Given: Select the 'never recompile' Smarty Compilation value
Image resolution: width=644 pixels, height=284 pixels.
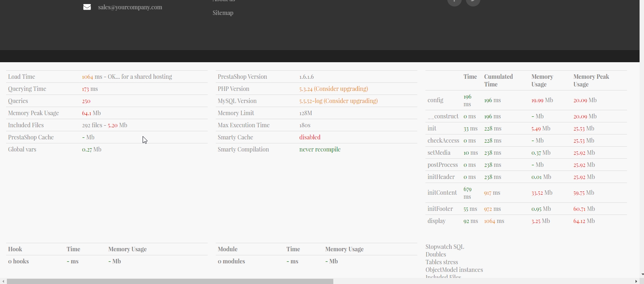Looking at the screenshot, I should 320,149.
